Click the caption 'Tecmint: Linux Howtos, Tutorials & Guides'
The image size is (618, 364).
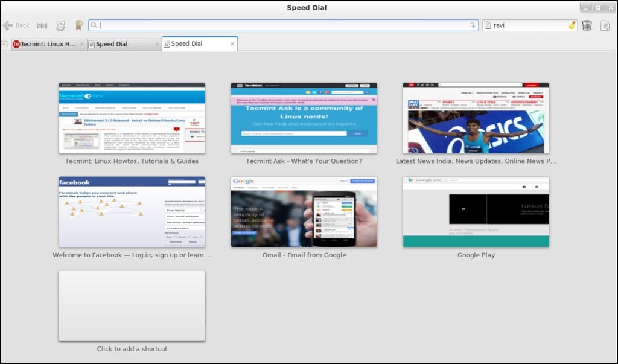[132, 161]
